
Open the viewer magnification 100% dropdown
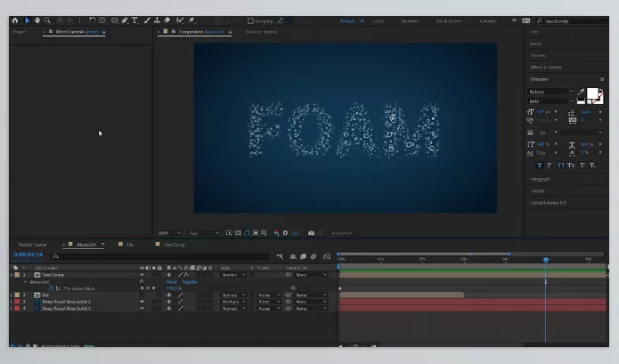169,233
